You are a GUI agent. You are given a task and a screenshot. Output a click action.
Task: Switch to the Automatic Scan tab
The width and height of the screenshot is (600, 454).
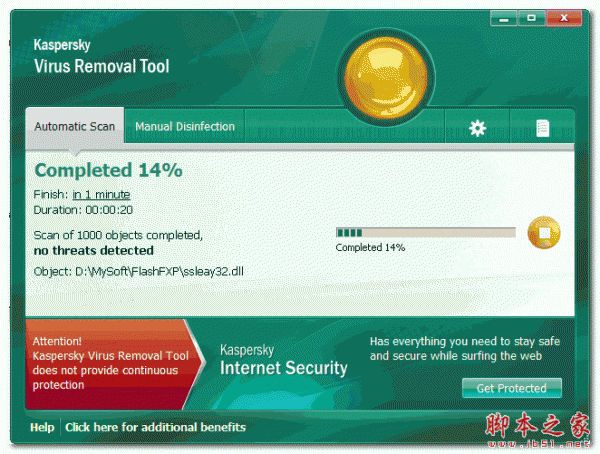click(x=75, y=126)
